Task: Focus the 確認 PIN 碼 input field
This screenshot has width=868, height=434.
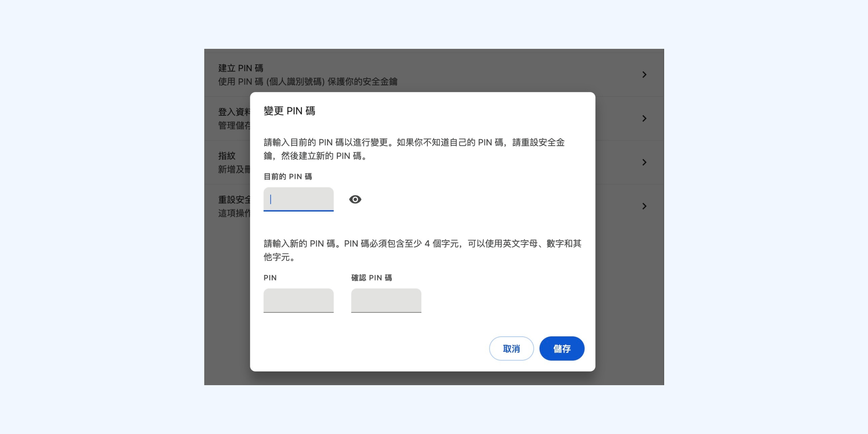Action: (386, 300)
